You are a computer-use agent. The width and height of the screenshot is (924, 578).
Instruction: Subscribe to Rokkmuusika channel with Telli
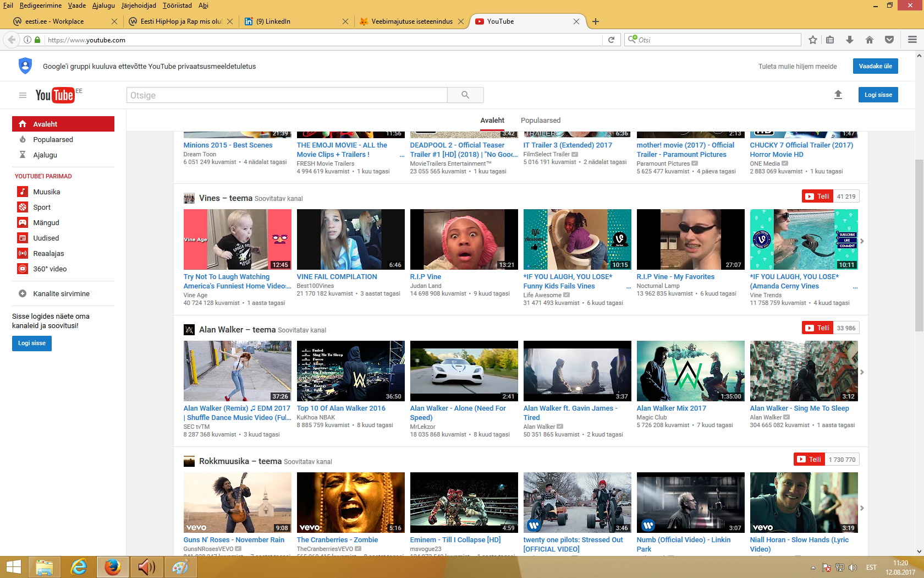tap(809, 460)
